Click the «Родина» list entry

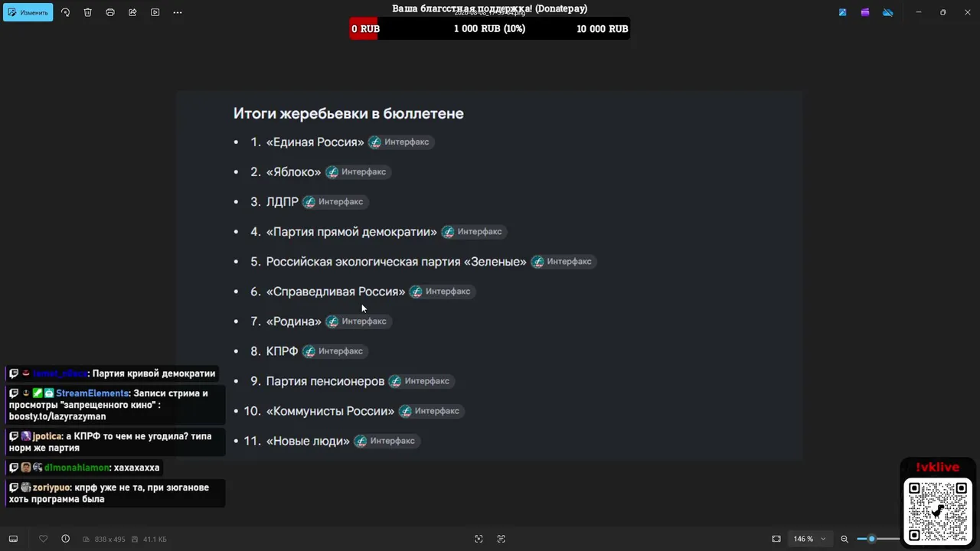294,321
